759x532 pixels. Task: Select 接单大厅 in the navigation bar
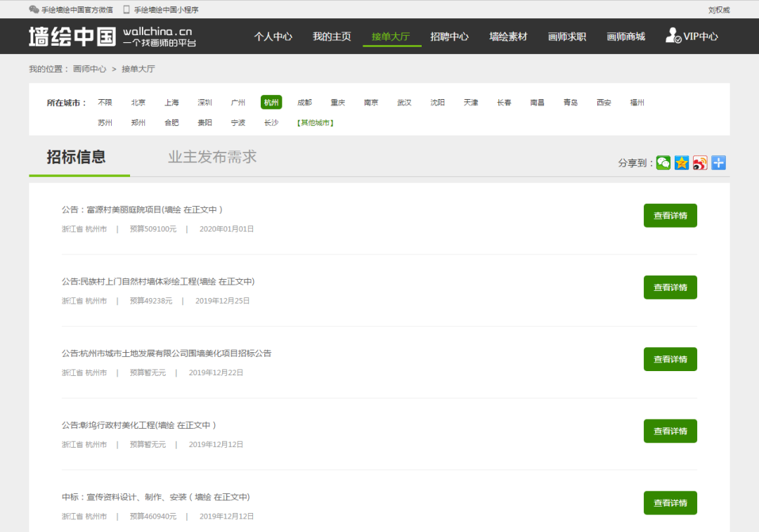(x=391, y=37)
